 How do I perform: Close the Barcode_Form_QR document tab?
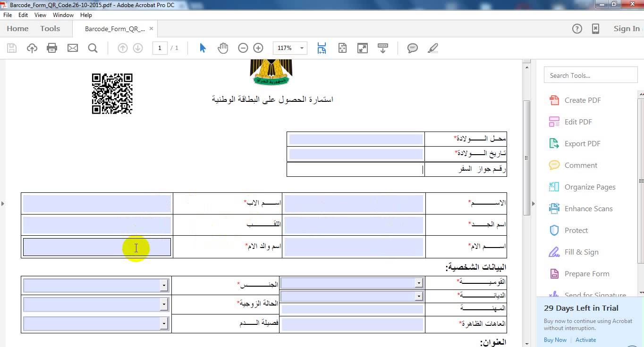click(151, 29)
